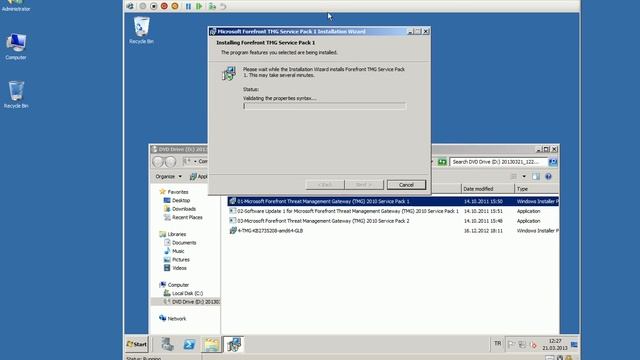Click the grey Start VM toolbar button
The image size is (640, 360).
pos(143,6)
